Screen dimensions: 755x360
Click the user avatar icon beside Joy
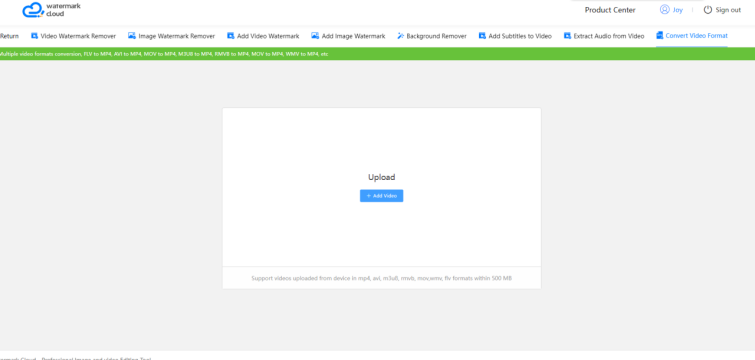point(664,10)
